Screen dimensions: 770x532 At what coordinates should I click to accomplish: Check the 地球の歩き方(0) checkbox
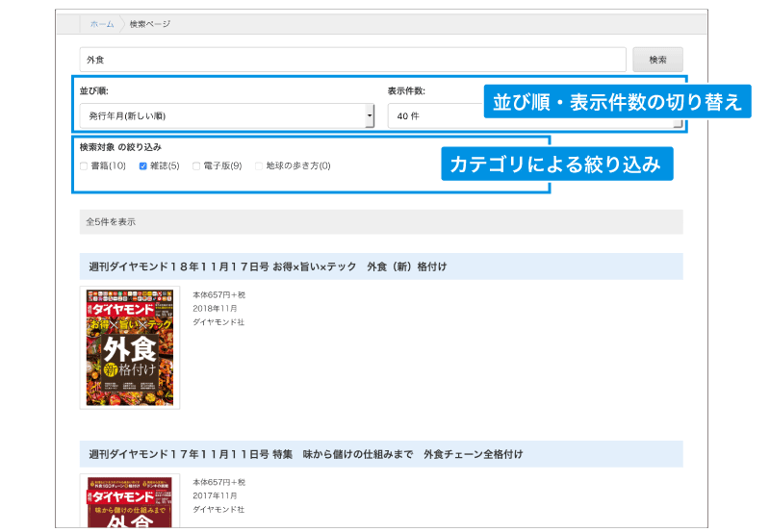[x=259, y=166]
